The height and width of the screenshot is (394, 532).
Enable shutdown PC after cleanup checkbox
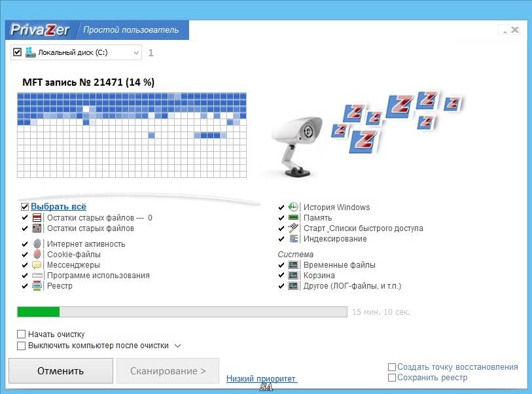pos(21,346)
